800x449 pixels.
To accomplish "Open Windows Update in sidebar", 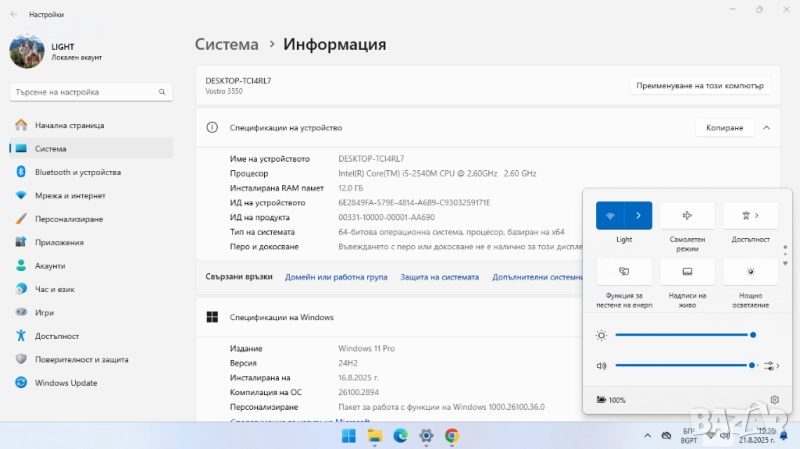I will pyautogui.click(x=66, y=382).
